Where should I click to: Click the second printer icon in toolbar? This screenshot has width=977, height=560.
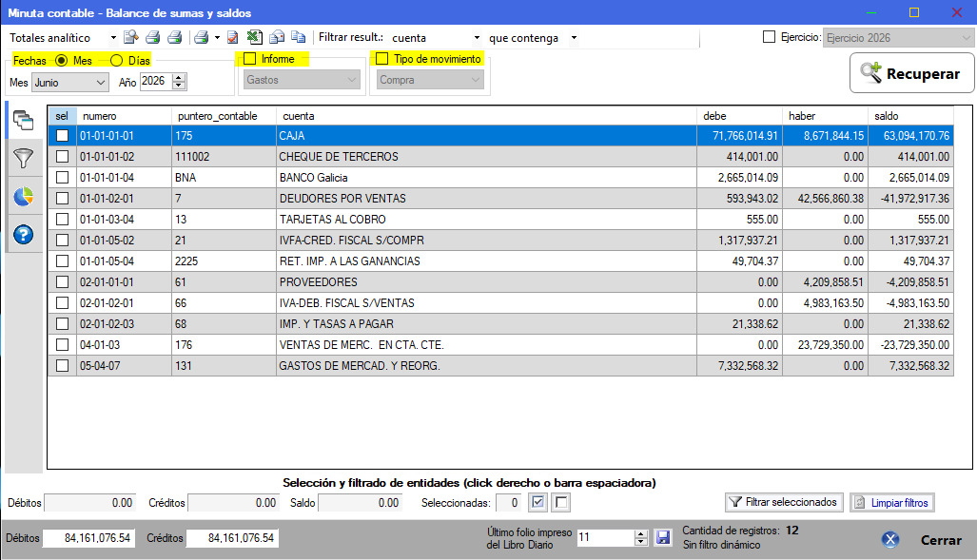pos(174,37)
